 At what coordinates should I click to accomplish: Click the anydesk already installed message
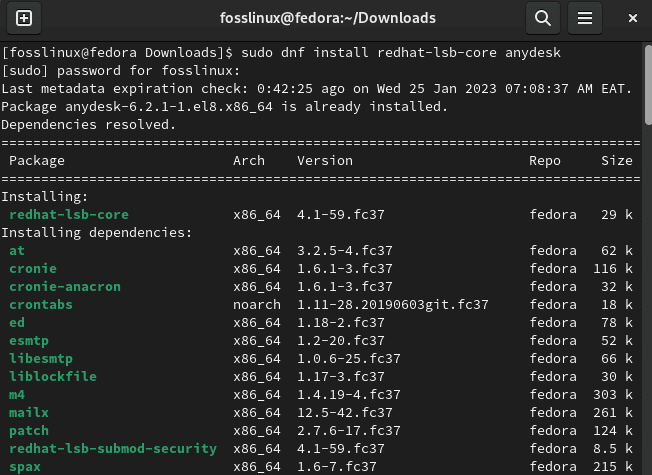coord(225,107)
